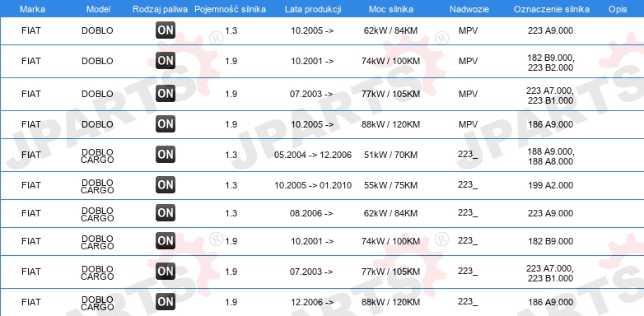Click the Lata produkcji column header
This screenshot has height=316, width=644.
click(x=313, y=9)
